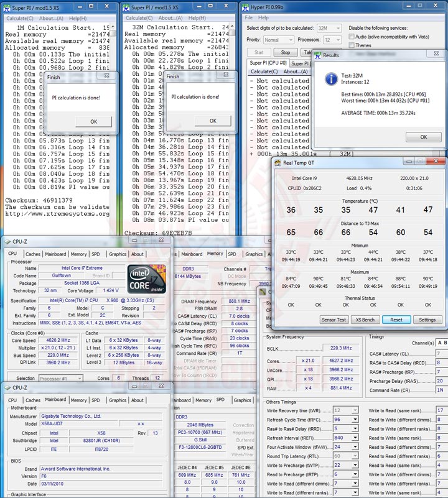This screenshot has height=498, width=448.
Task: Click the small icon of the memory timings window behind Real Temp
Action: (x=263, y=292)
